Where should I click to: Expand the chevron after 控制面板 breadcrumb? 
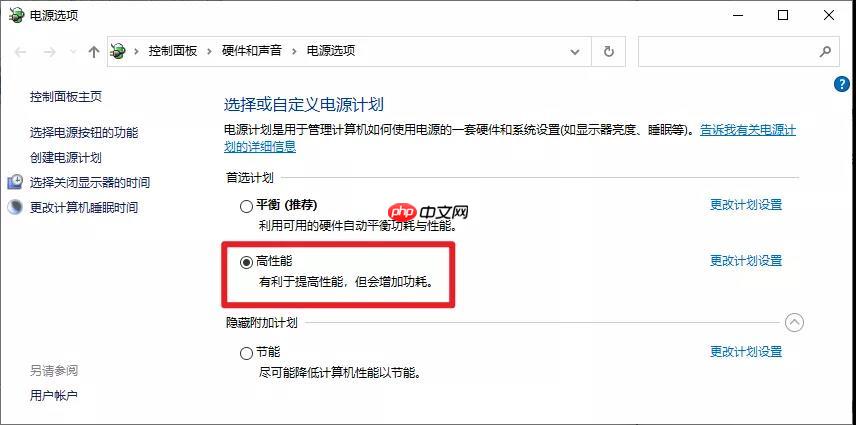(x=209, y=51)
